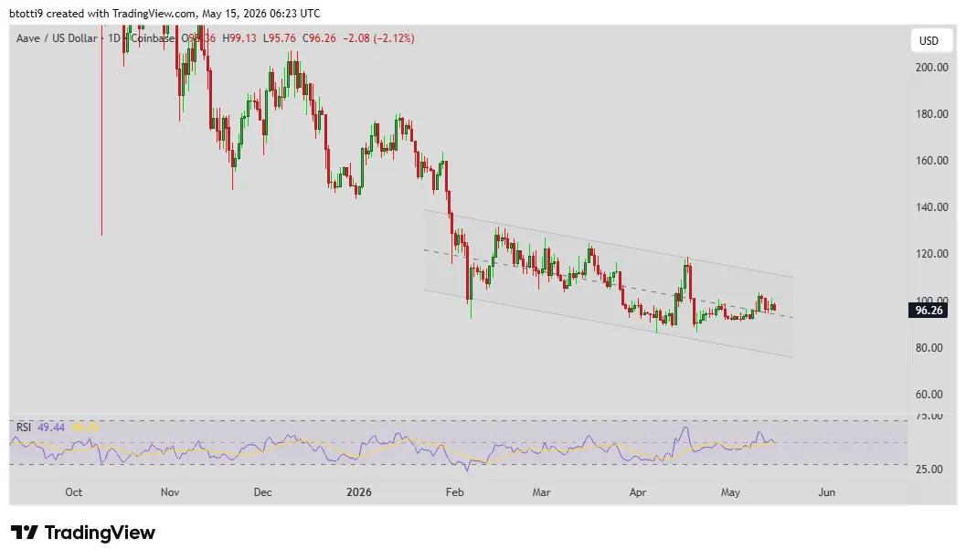Click the Aave / US Dollar symbol title
This screenshot has height=560, width=966.
click(57, 38)
